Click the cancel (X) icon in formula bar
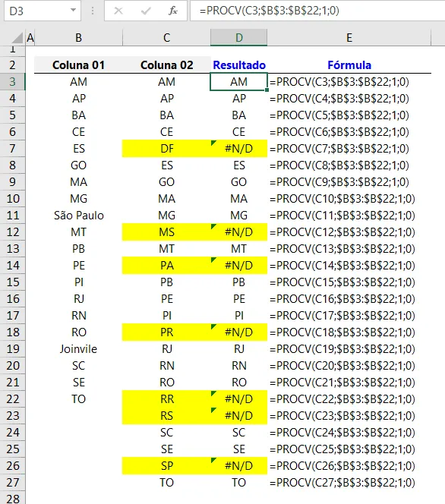This screenshot has height=504, width=445. (x=118, y=11)
